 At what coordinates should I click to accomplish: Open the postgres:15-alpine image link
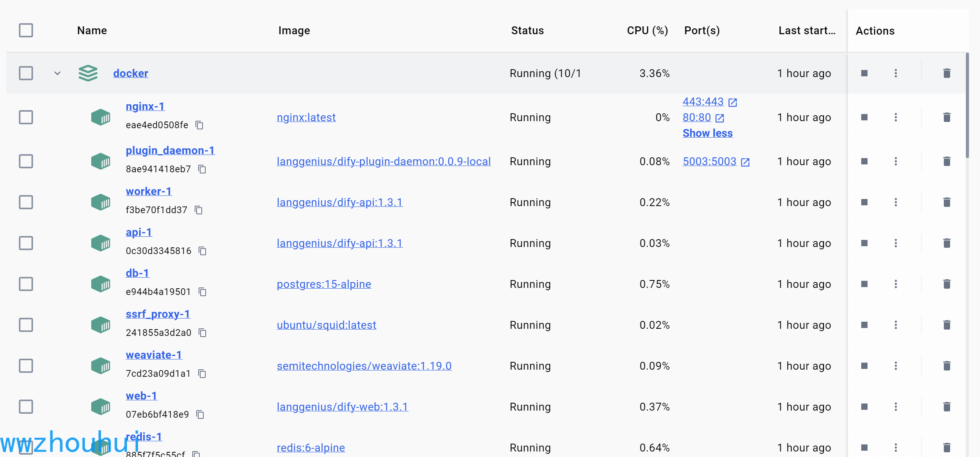pyautogui.click(x=324, y=284)
